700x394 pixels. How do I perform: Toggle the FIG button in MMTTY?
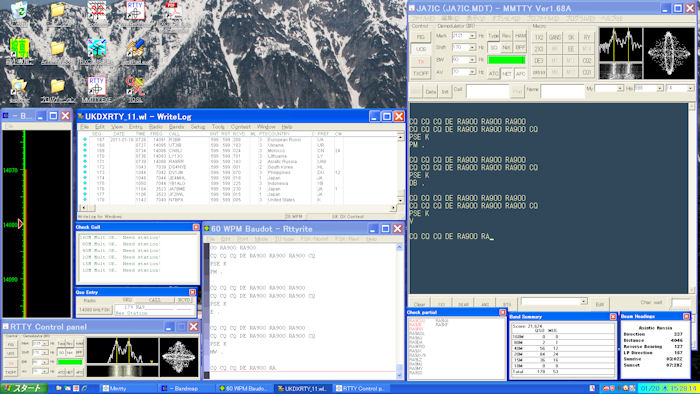click(421, 37)
